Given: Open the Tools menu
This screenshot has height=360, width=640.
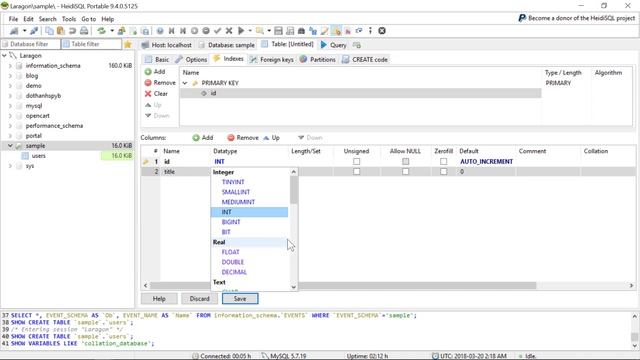Looking at the screenshot, I should coord(69,19).
